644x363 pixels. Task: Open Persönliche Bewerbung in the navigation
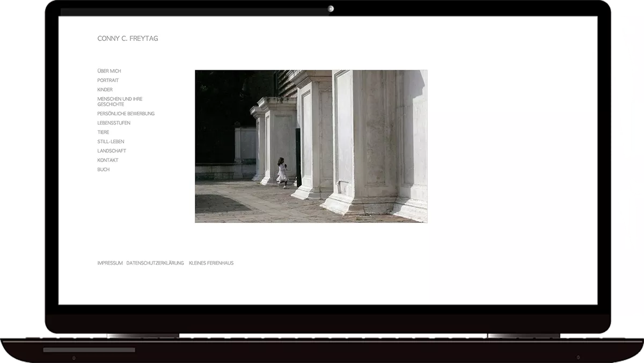126,114
